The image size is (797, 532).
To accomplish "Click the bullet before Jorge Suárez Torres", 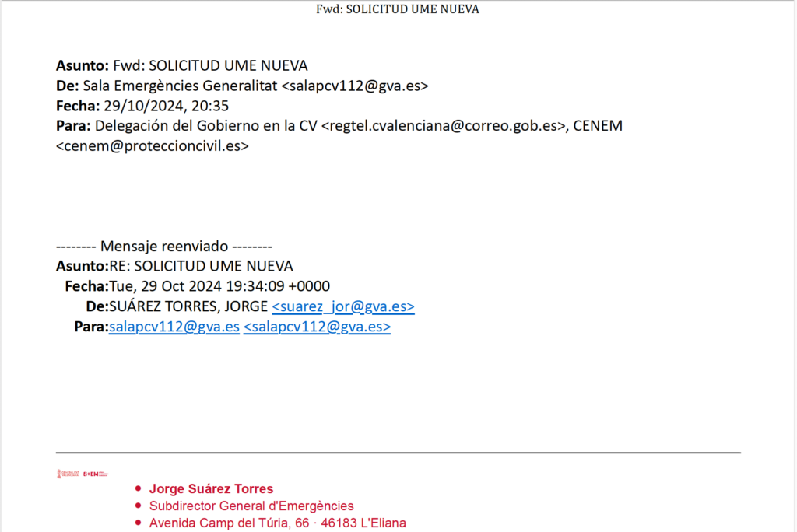I will pyautogui.click(x=138, y=489).
